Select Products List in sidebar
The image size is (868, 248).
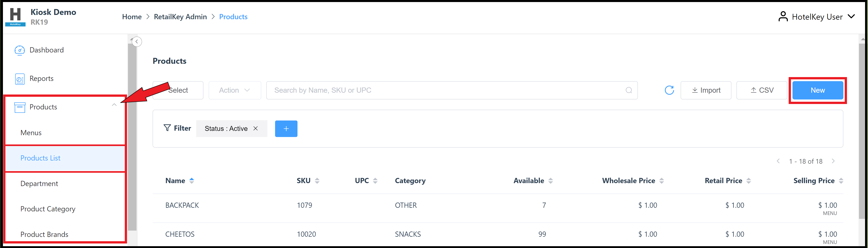click(40, 158)
